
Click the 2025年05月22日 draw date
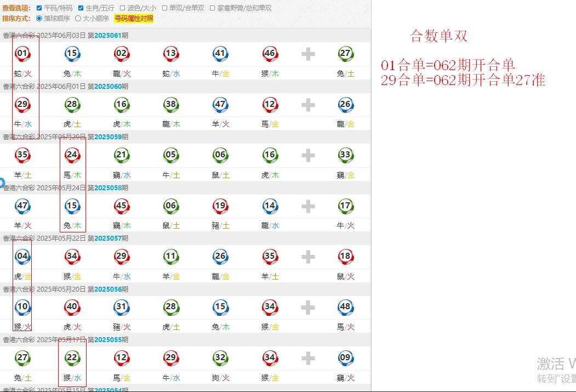coord(61,238)
